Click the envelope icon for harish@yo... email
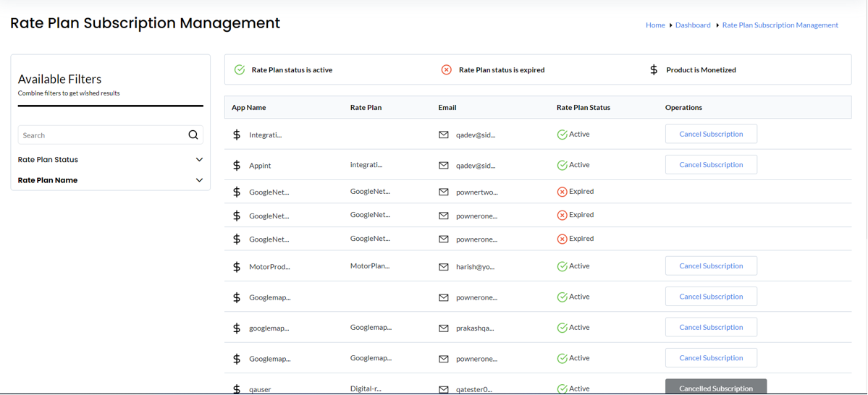The height and width of the screenshot is (395, 868). click(x=443, y=267)
